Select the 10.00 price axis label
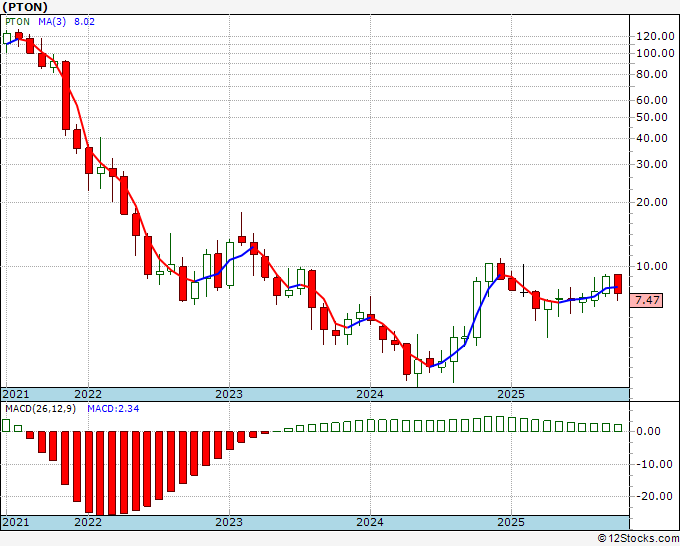The image size is (680, 546). click(x=651, y=266)
